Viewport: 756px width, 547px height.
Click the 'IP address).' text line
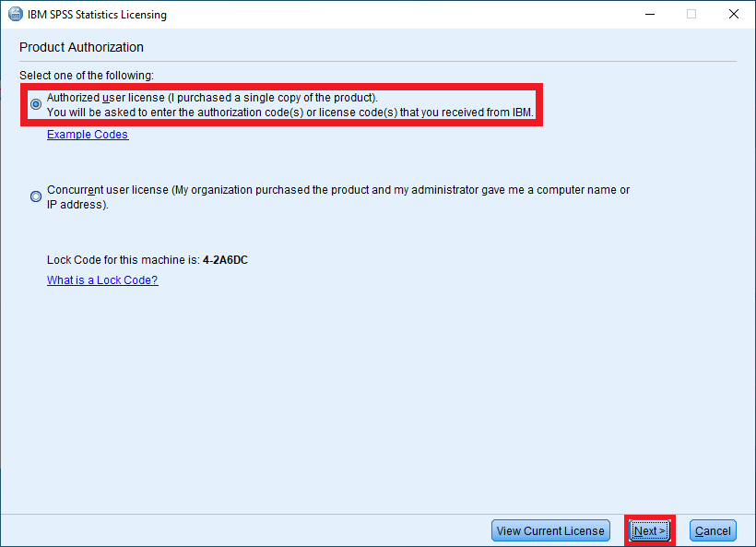[77, 205]
